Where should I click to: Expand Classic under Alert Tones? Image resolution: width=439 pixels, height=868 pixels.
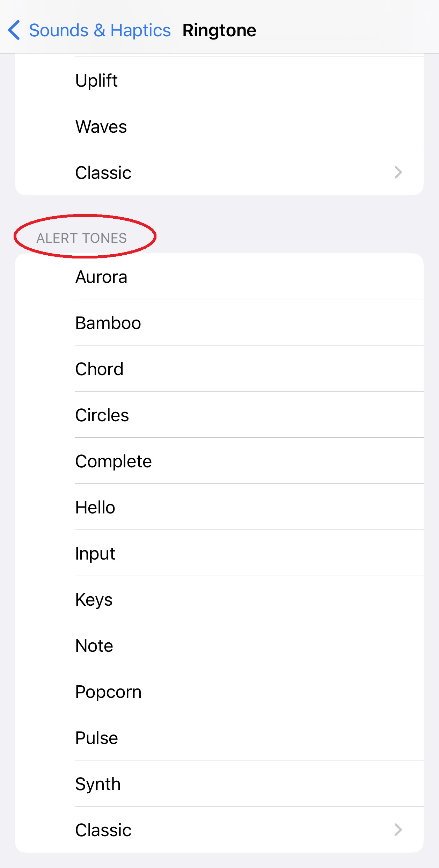219,830
